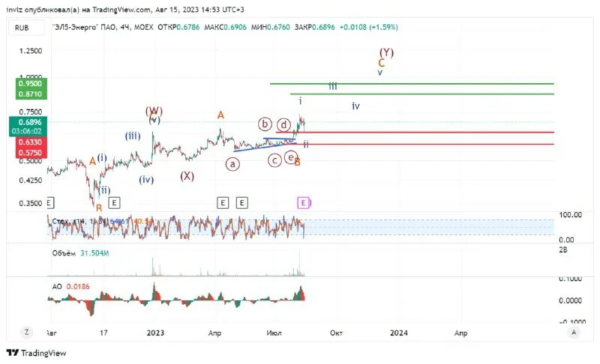Toggle the auto-scale A icon beside the time axis
This screenshot has width=600, height=364.
tap(573, 333)
